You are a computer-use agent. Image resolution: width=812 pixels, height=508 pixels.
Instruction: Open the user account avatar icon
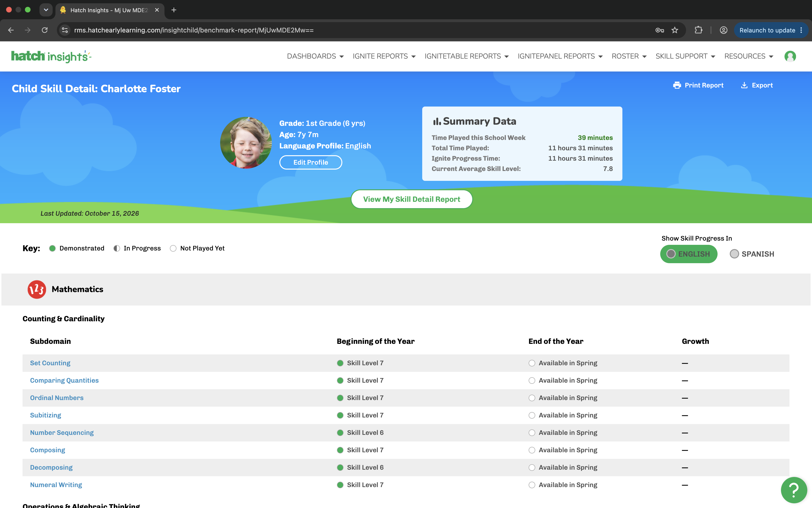click(790, 56)
